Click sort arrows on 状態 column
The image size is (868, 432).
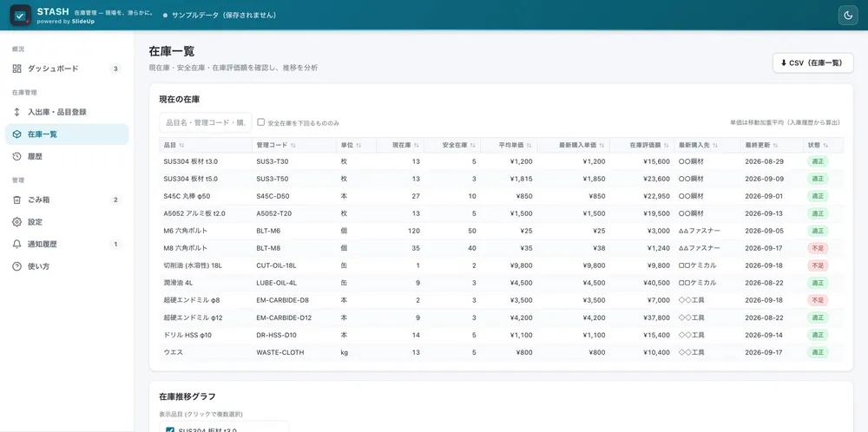click(825, 145)
